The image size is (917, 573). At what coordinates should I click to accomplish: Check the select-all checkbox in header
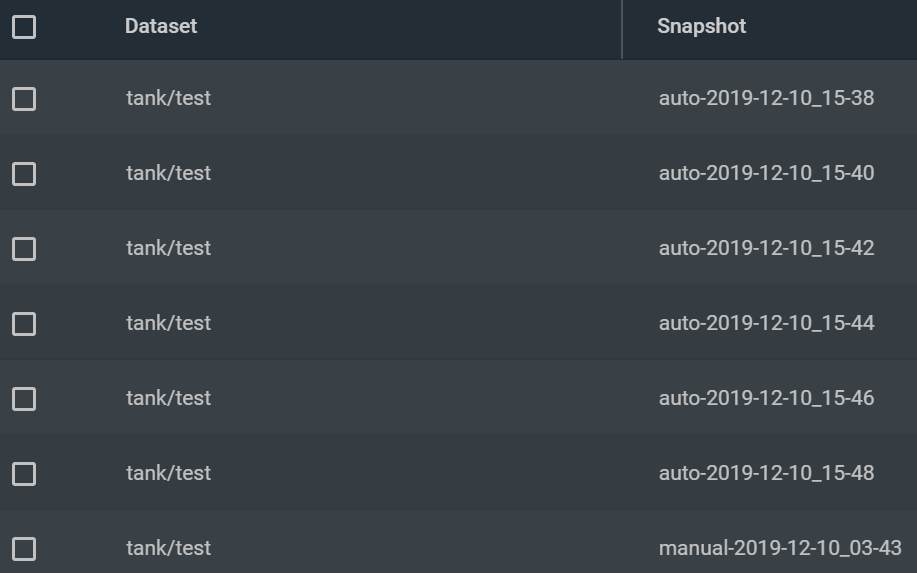[x=24, y=27]
